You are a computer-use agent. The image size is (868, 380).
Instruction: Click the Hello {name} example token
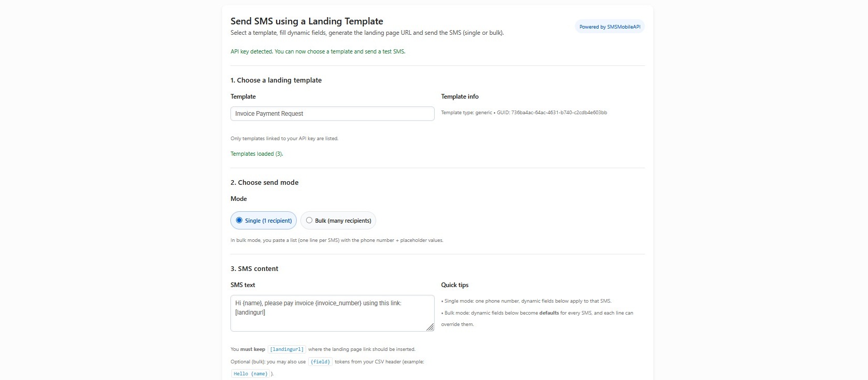[x=251, y=374]
